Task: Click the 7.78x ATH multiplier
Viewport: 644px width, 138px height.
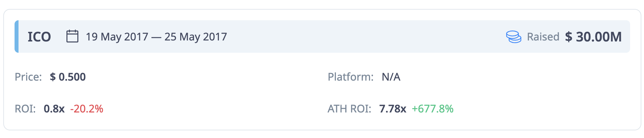Action: click(393, 109)
